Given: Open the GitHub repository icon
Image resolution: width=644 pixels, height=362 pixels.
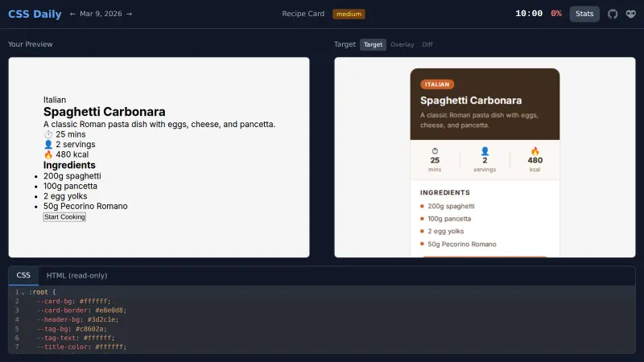Looking at the screenshot, I should 613,14.
